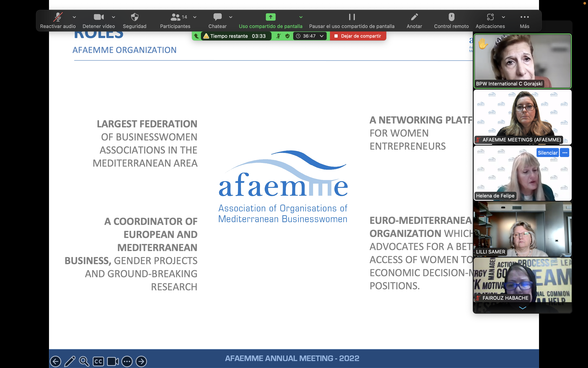Viewport: 588px width, 368px height.
Task: Click the slideshow magnifier zoom icon
Action: (84, 361)
